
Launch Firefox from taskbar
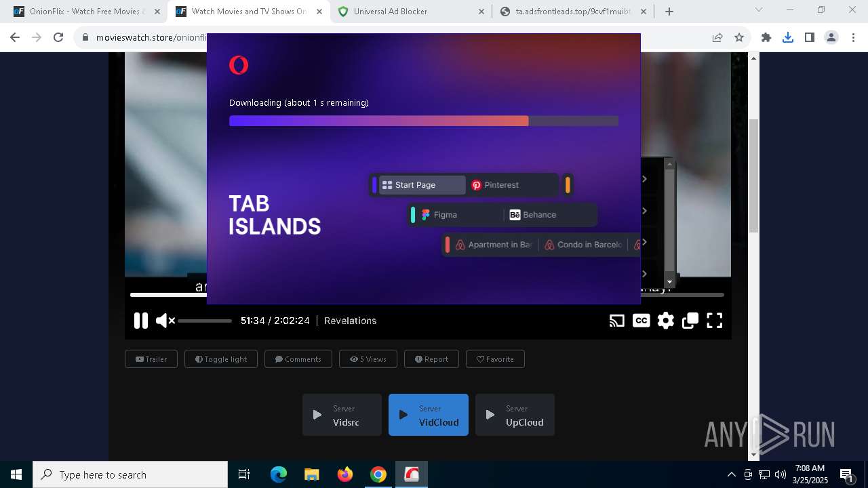pos(345,474)
